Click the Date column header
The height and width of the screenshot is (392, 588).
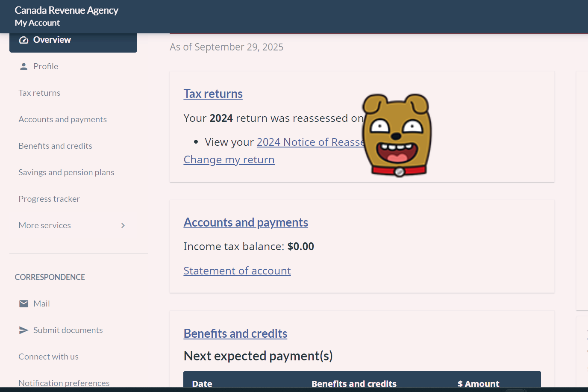[x=202, y=383]
